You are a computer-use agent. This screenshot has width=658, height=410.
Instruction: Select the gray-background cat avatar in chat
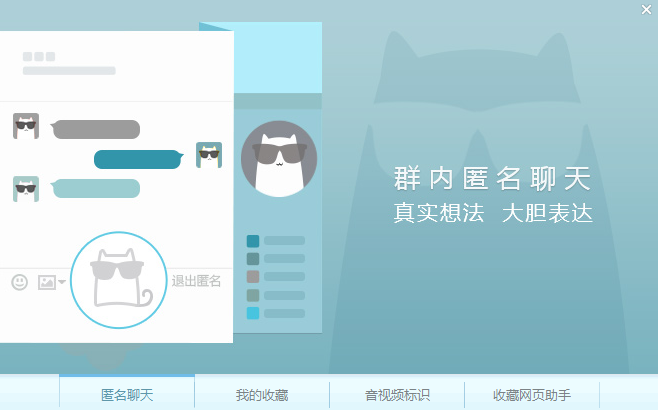pos(26,126)
